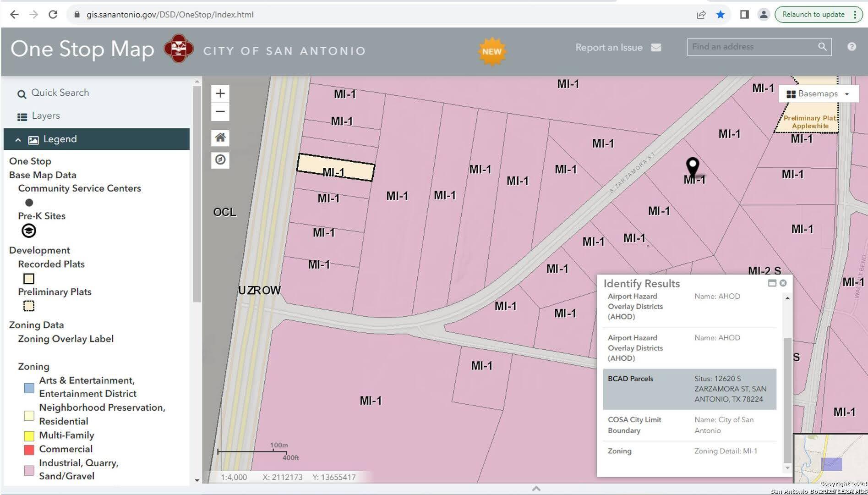Open the help question mark icon
The height and width of the screenshot is (495, 868).
852,47
